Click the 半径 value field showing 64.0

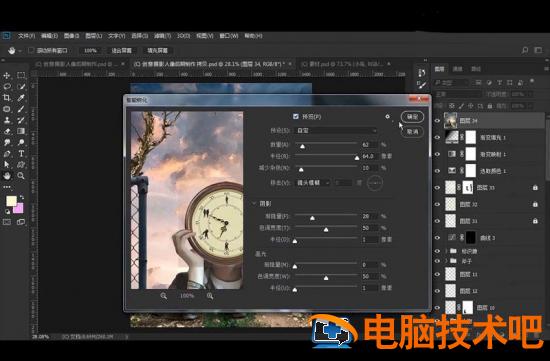coord(369,156)
